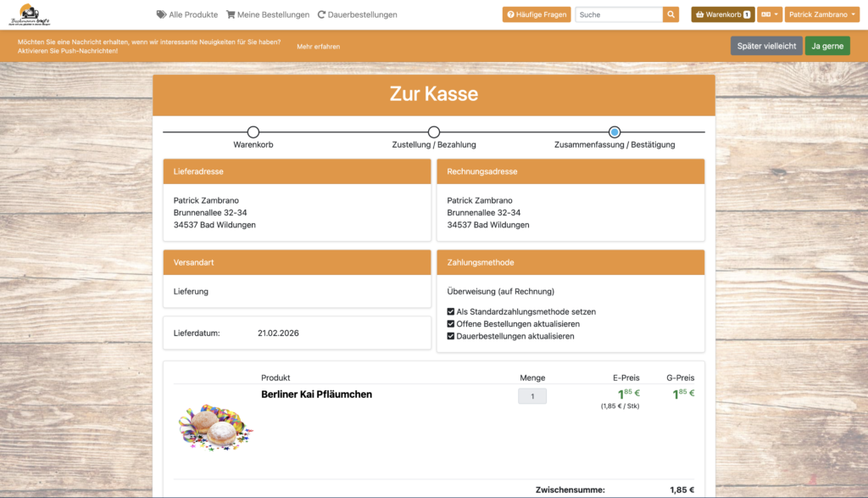
Task: Expand the Patrick Zambrano account dropdown
Action: 822,14
